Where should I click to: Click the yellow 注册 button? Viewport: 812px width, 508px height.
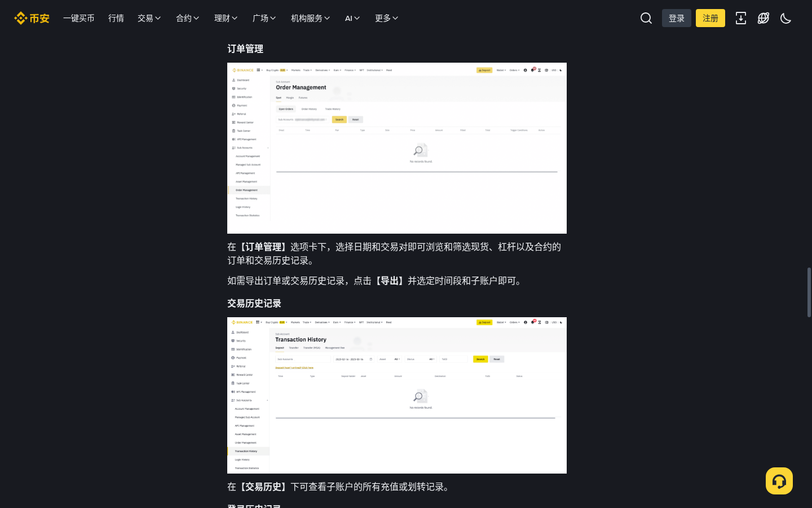[x=710, y=18]
